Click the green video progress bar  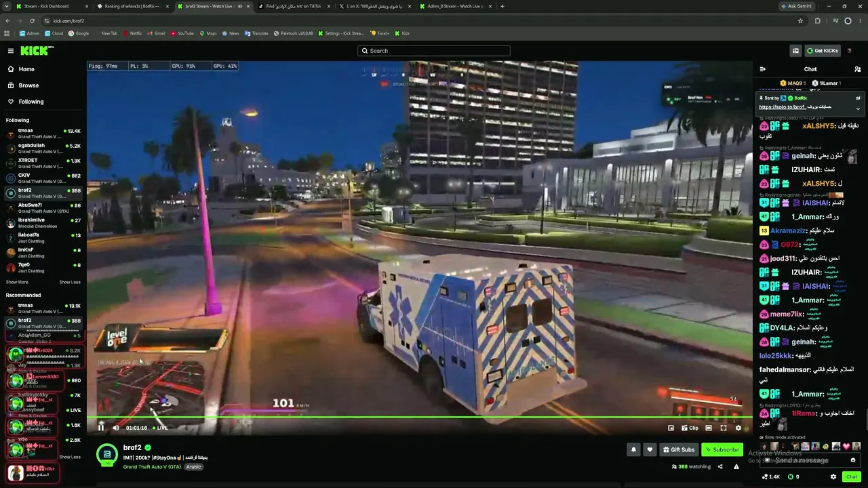tap(420, 418)
